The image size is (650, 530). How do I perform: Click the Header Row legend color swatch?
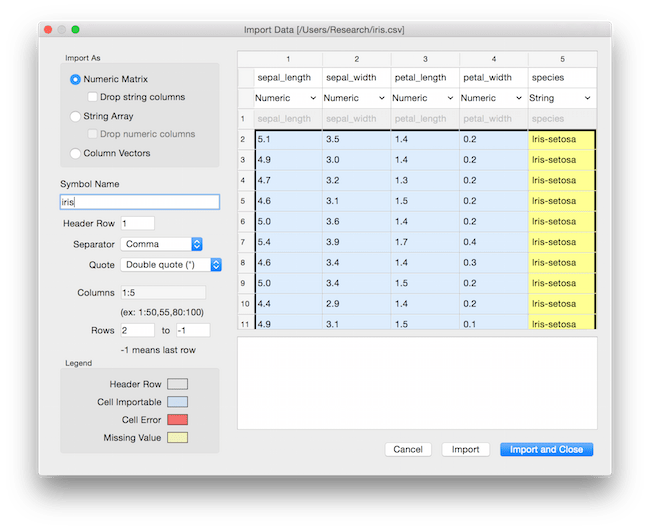coord(177,384)
